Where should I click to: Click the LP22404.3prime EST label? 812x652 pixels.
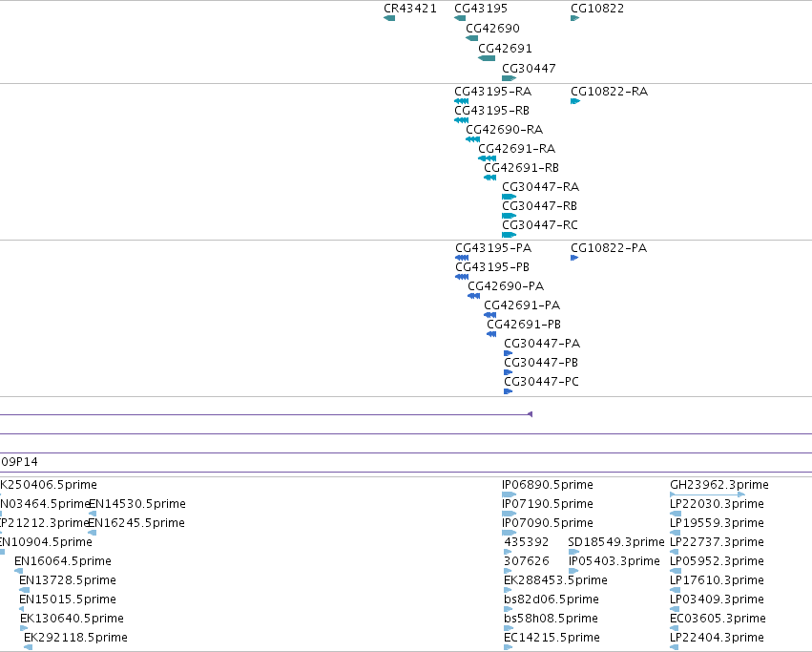click(718, 638)
